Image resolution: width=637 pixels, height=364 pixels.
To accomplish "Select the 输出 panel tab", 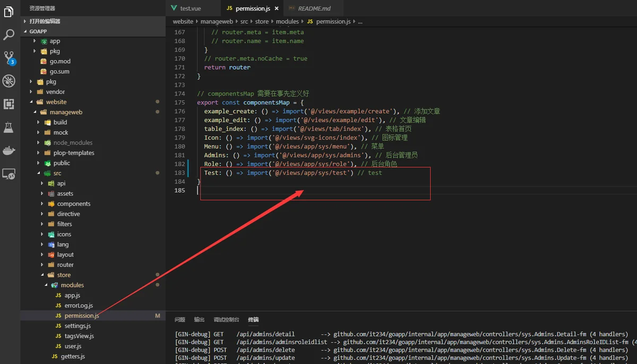I will (x=199, y=320).
